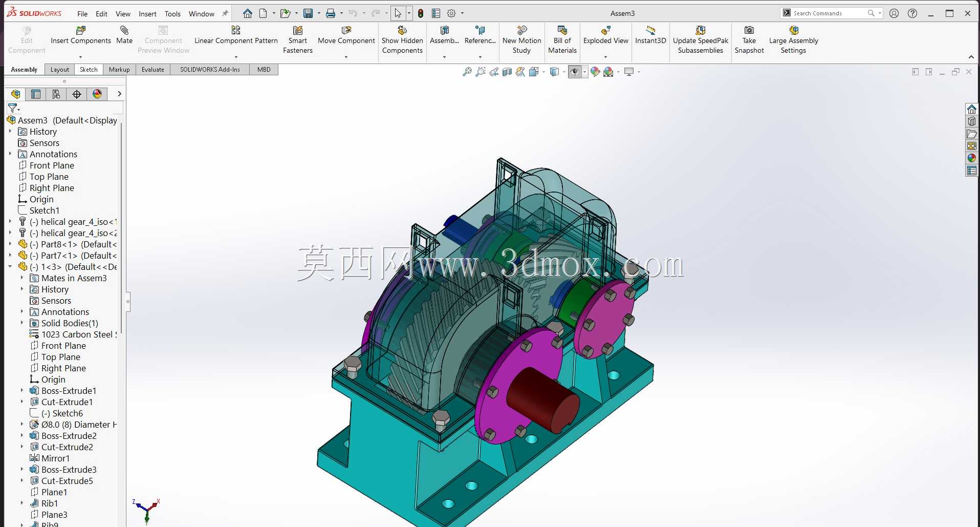The width and height of the screenshot is (980, 527).
Task: Expand the Part8<1> component
Action: [10, 244]
